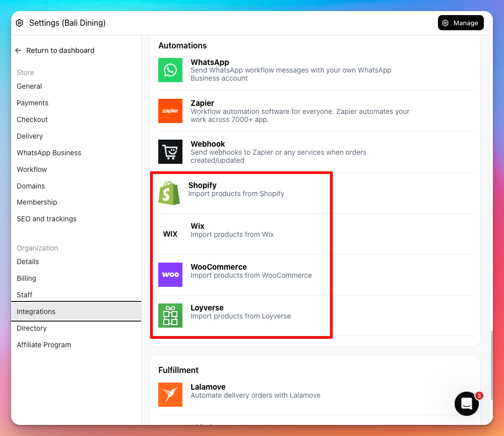Open SEO and trackings settings
Viewport: 504px width, 436px height.
[46, 219]
